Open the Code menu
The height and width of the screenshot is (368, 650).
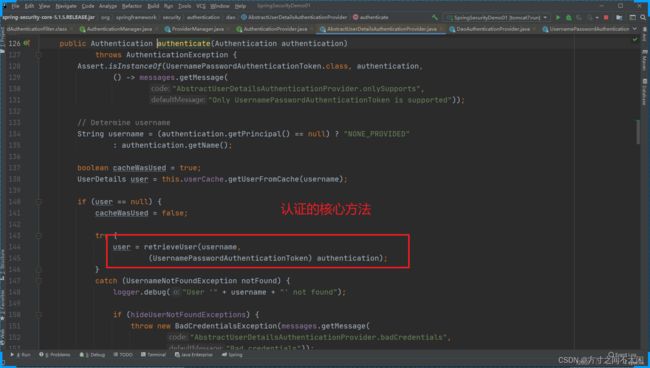pyautogui.click(x=88, y=6)
